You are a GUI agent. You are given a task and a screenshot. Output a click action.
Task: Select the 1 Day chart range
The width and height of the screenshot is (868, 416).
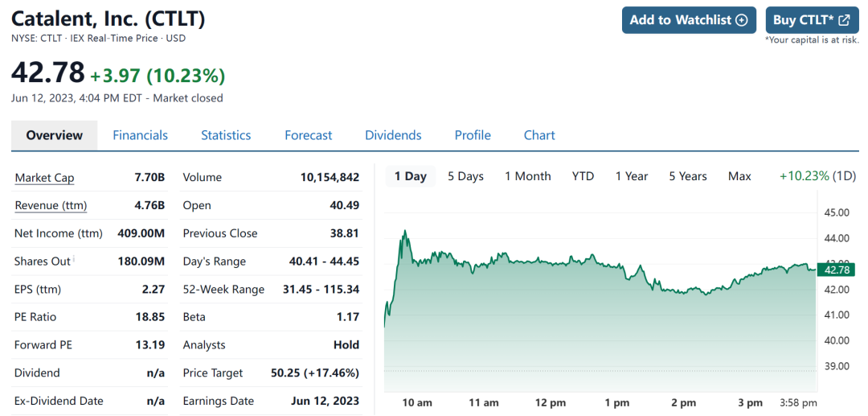point(410,176)
